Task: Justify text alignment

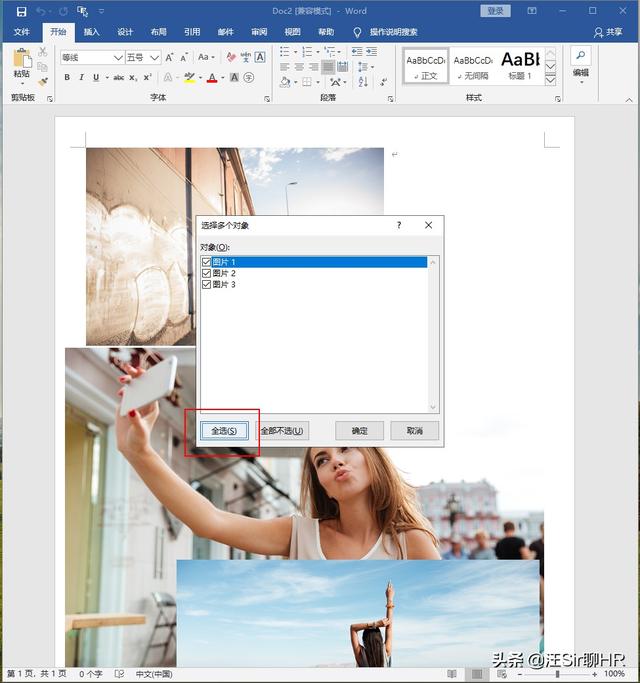Action: pos(328,67)
